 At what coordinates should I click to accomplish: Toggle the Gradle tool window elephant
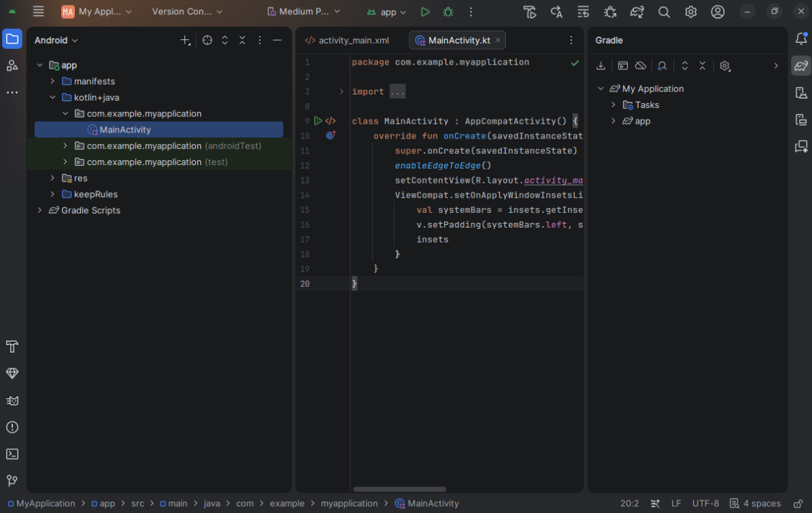(801, 66)
